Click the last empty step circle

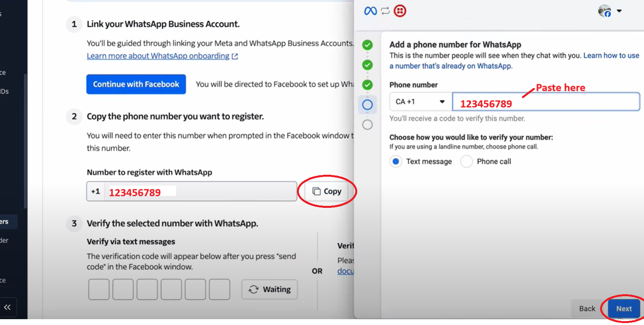click(x=367, y=125)
